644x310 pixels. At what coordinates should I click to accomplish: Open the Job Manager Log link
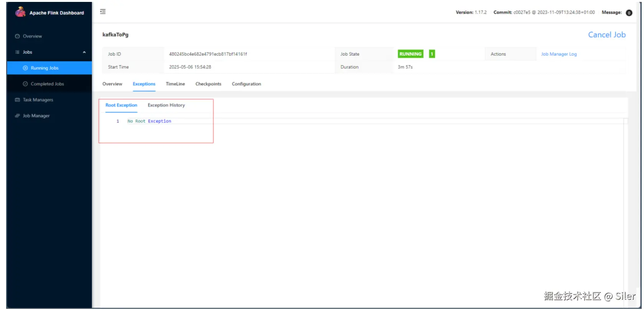point(559,54)
